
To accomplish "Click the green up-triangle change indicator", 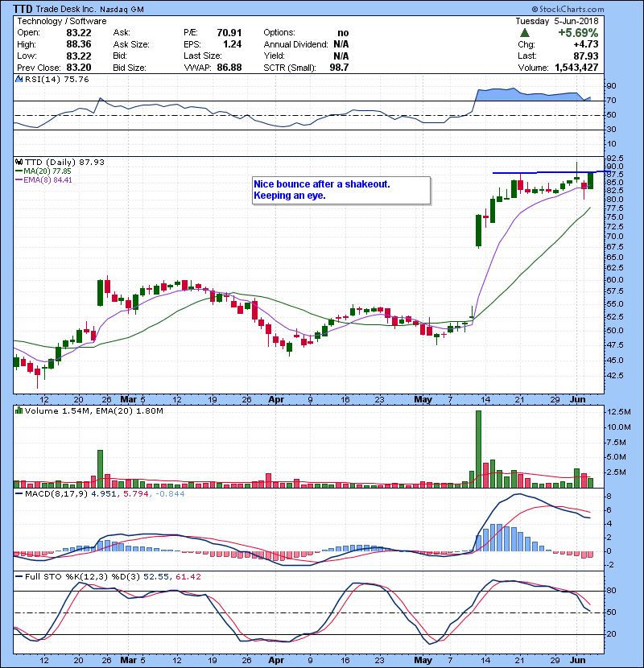I will 525,33.
